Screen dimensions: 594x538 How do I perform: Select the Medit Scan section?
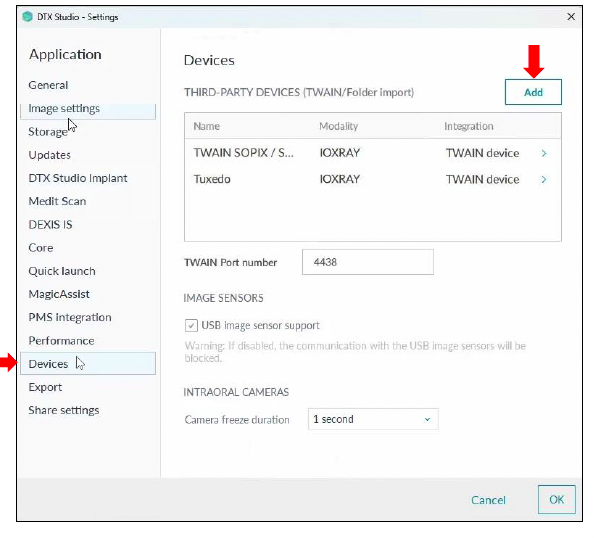point(57,201)
